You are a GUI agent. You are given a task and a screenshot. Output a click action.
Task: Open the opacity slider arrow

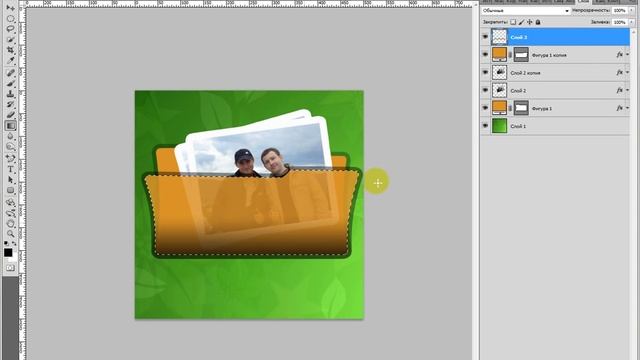631,11
